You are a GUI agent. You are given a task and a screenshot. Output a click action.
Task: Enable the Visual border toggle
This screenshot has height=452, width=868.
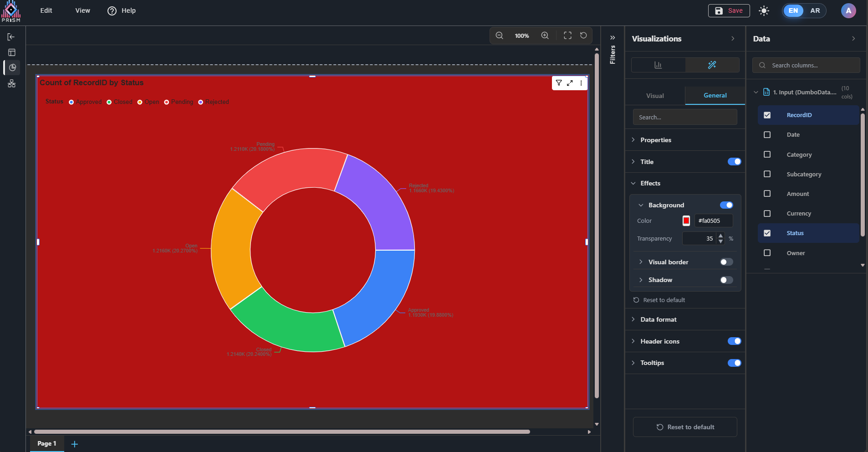pos(726,262)
